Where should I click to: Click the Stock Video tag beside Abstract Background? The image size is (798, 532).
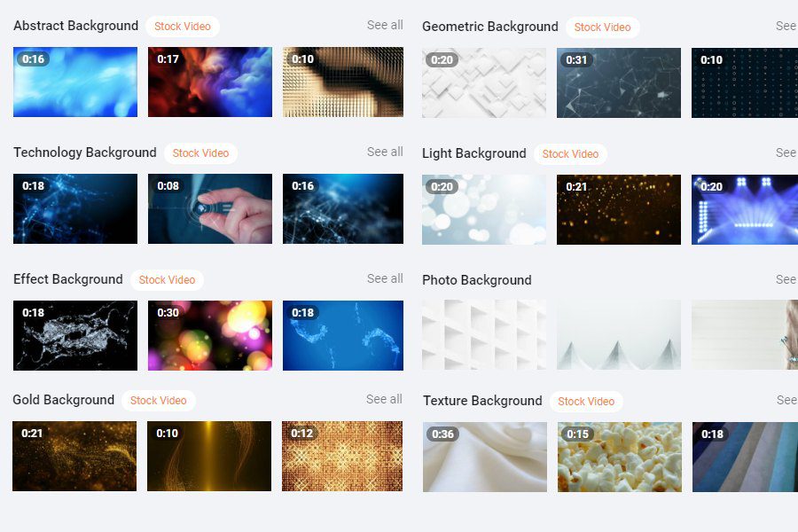[182, 27]
